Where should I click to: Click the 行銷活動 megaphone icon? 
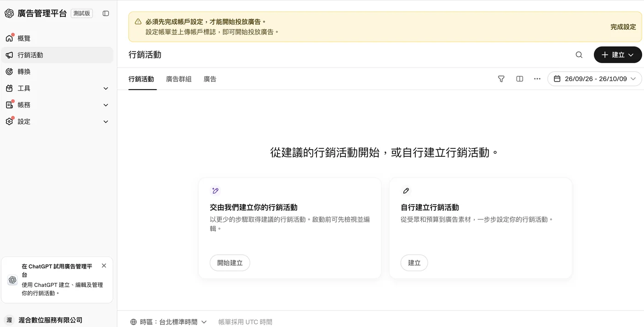click(9, 55)
